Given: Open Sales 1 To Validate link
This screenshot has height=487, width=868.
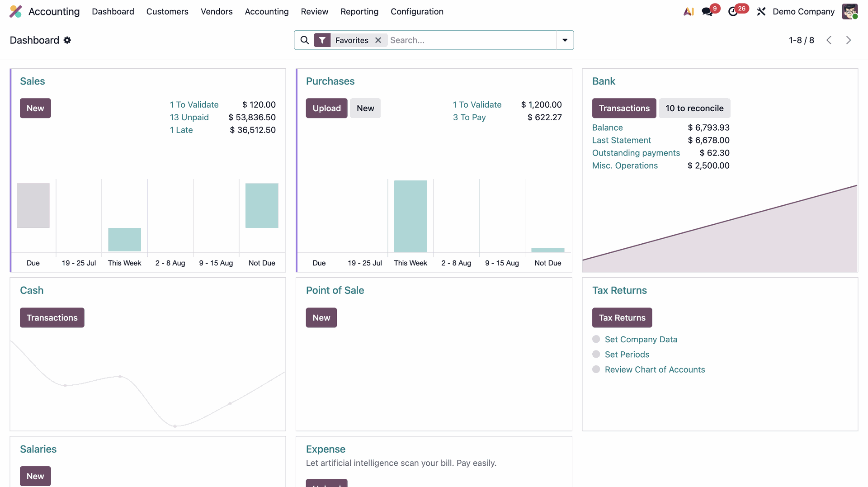Looking at the screenshot, I should coord(194,104).
